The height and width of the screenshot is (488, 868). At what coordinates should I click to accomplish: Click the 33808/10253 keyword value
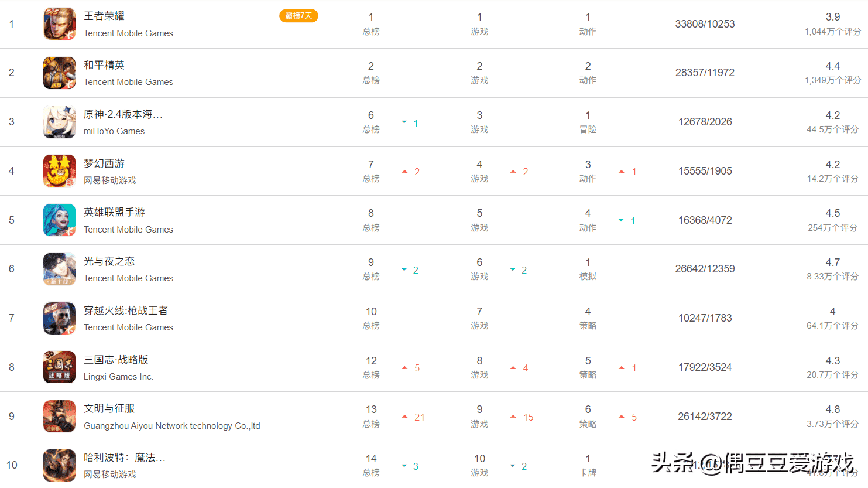pyautogui.click(x=705, y=24)
